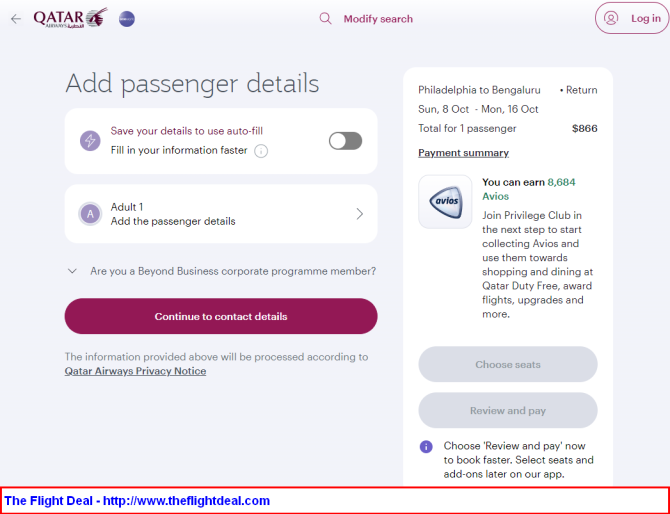Open the auto-fill info tooltip icon
The image size is (670, 514).
pyautogui.click(x=261, y=151)
